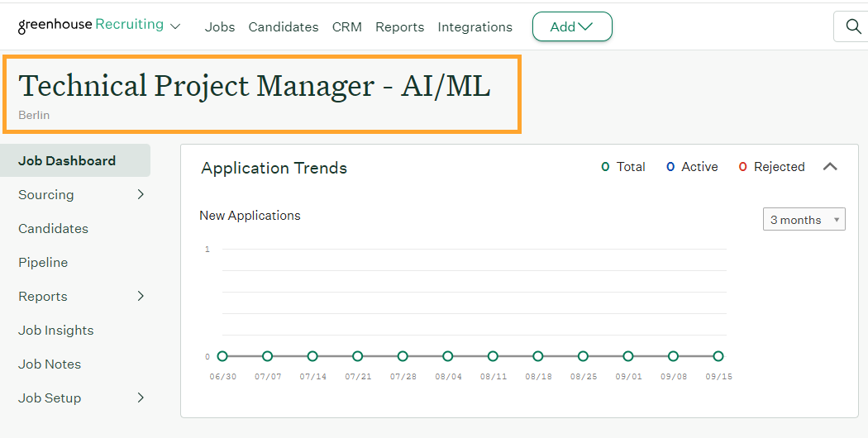Click the search magnifier icon
Screen dimensions: 868x438
853,27
